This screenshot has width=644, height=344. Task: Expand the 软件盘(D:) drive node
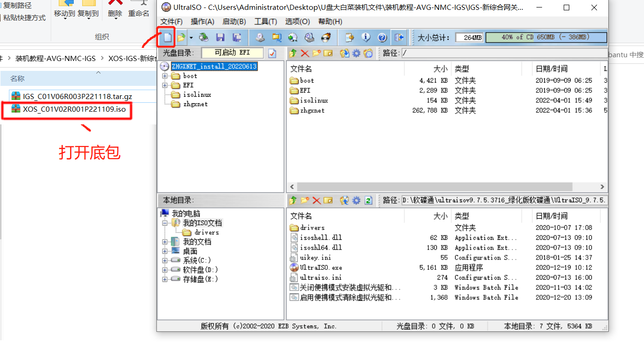click(165, 270)
